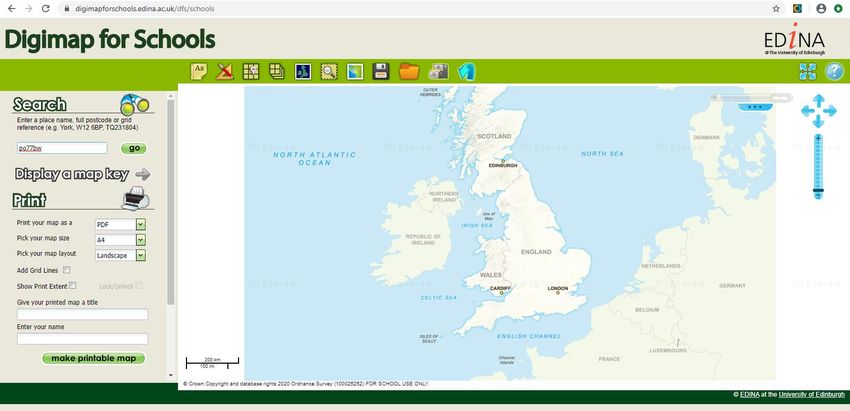Bookmark page with browser star icon
This screenshot has height=411, width=850.
[x=776, y=9]
